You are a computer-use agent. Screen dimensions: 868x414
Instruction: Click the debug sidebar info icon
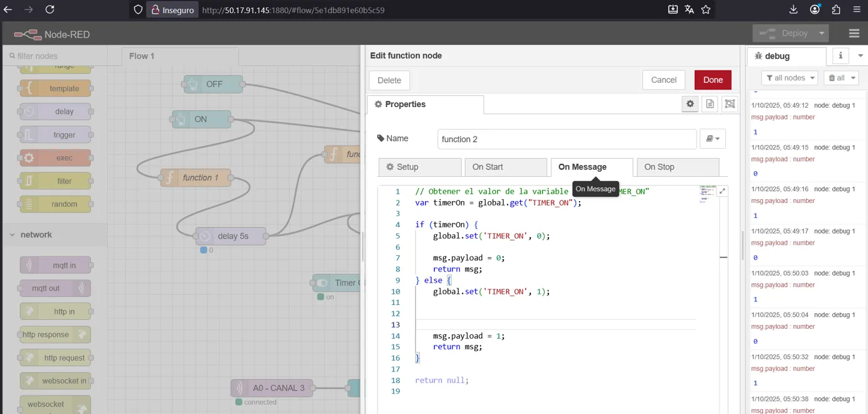[840, 56]
